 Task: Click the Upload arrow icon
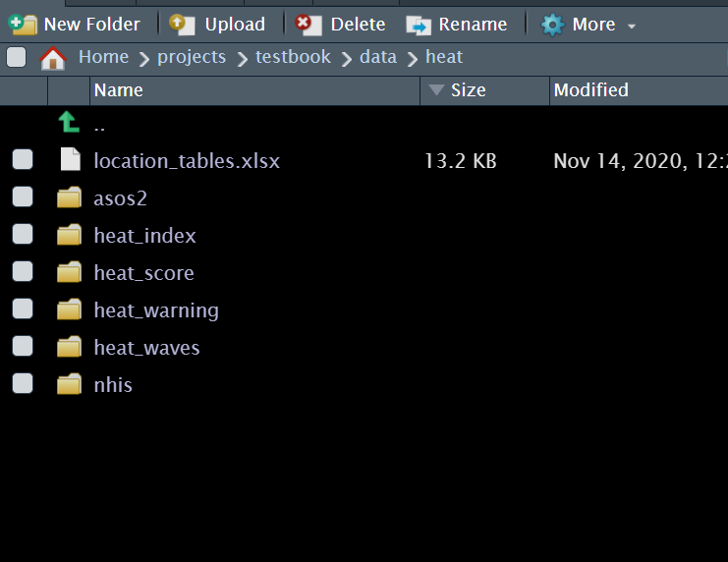pos(182,25)
